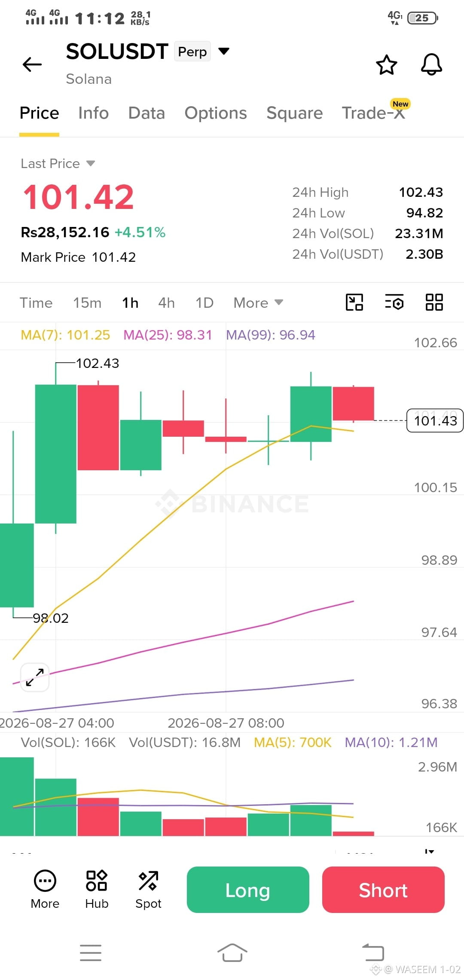
Task: Tap the 24h Vol(USDT) value 2.30B
Action: (x=424, y=254)
